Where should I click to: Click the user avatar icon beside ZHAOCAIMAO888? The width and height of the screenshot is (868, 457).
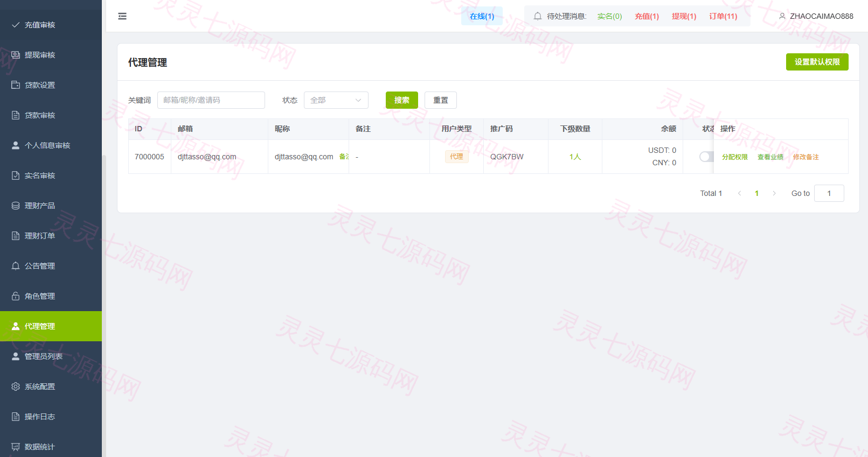point(782,16)
